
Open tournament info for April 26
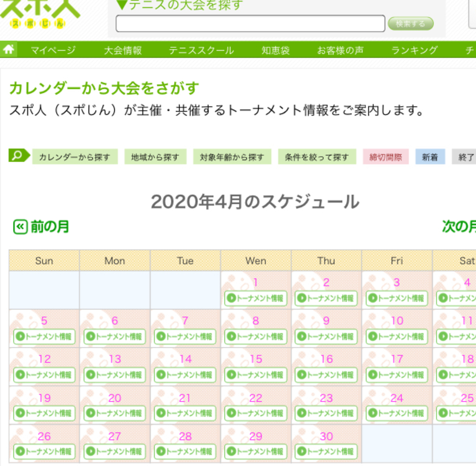click(x=44, y=451)
